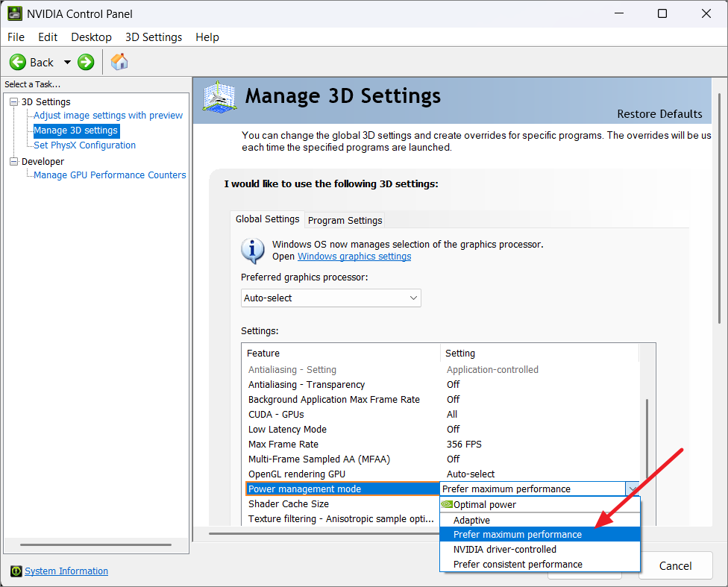This screenshot has height=587, width=728.
Task: Switch to the Program Settings tab
Action: pyautogui.click(x=345, y=220)
